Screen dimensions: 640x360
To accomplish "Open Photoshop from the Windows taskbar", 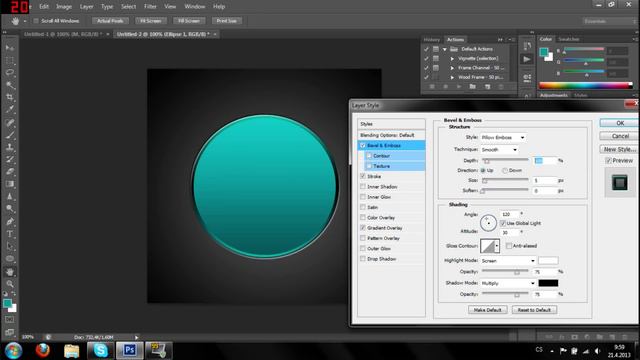I will click(x=130, y=350).
